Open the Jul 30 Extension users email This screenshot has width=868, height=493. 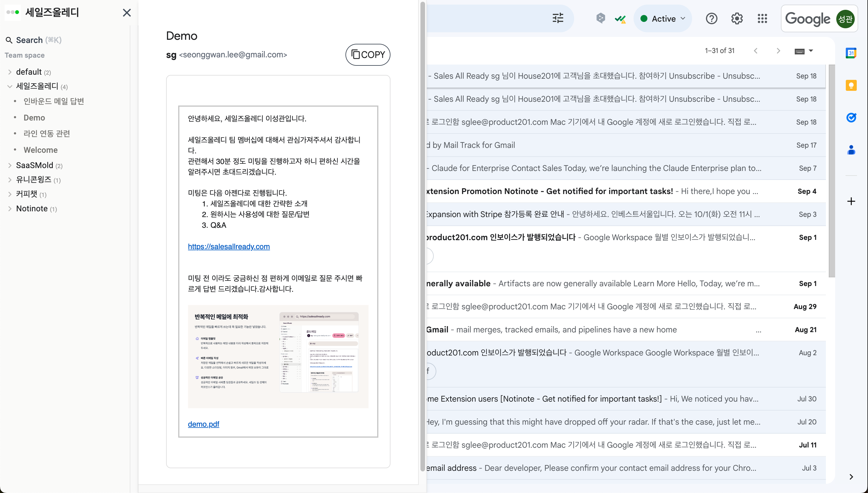626,398
